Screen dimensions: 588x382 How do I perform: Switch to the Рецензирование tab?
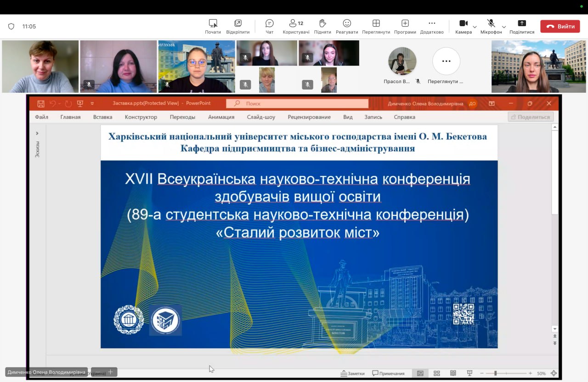click(x=309, y=117)
